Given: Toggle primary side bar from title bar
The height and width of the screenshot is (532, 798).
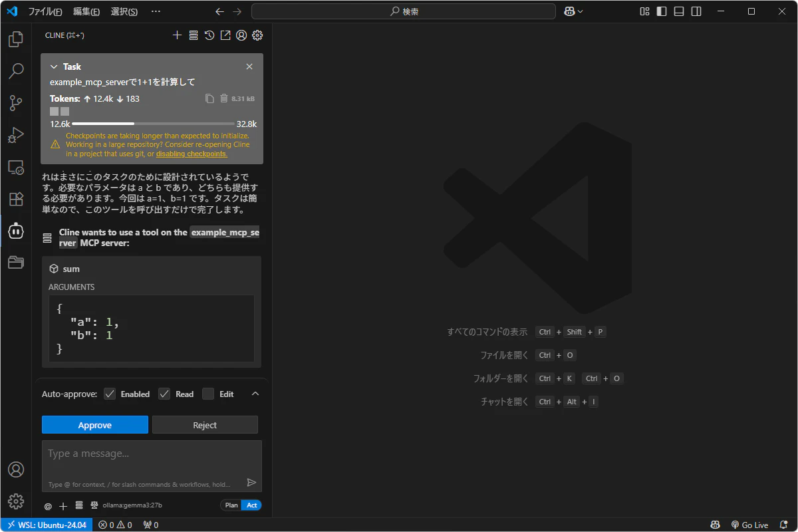Looking at the screenshot, I should [662, 11].
